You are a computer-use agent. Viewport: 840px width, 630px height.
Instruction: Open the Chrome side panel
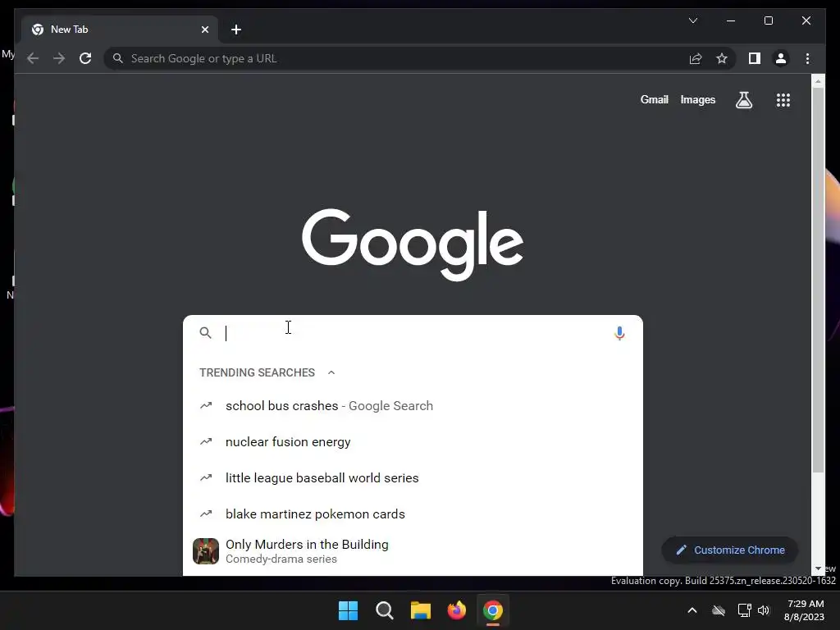(x=755, y=58)
